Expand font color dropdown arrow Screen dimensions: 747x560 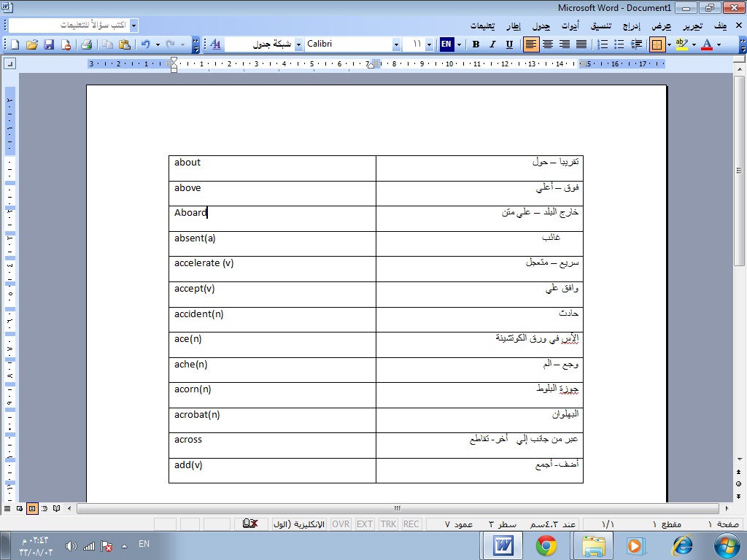[x=719, y=44]
